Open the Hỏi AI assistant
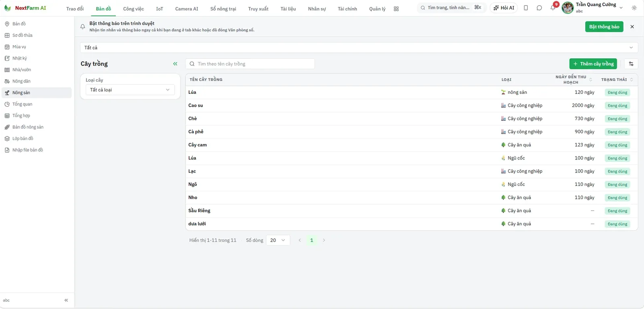This screenshot has height=309, width=644. 504,8
